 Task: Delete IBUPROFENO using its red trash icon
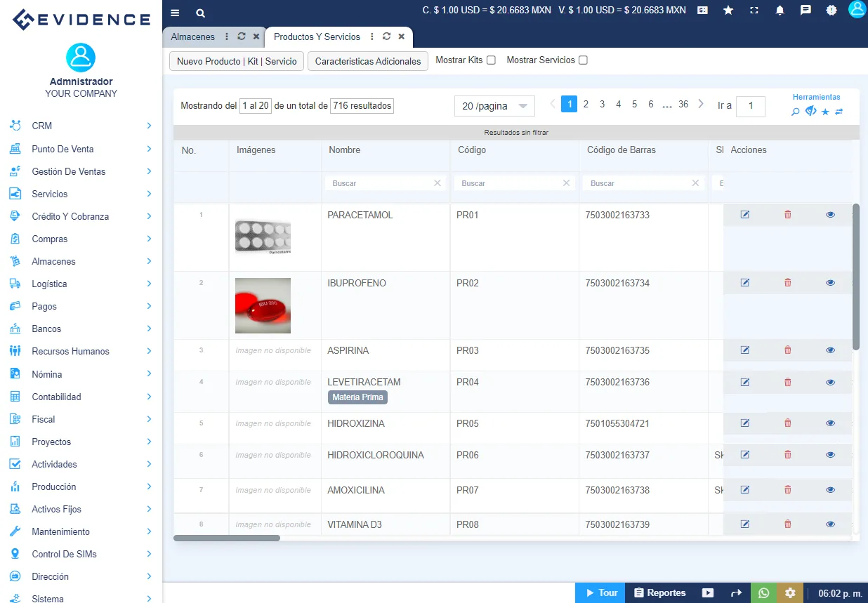[x=787, y=282]
